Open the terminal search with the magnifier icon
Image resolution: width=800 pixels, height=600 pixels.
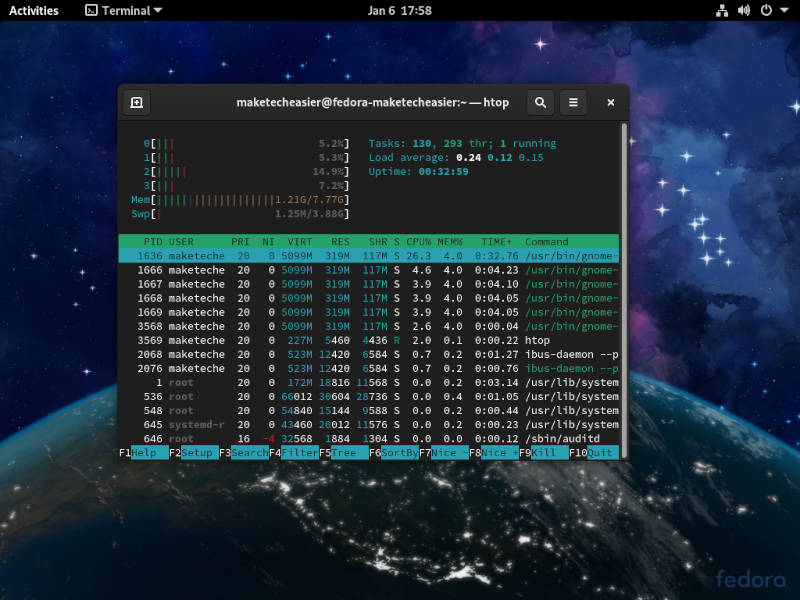coord(539,102)
